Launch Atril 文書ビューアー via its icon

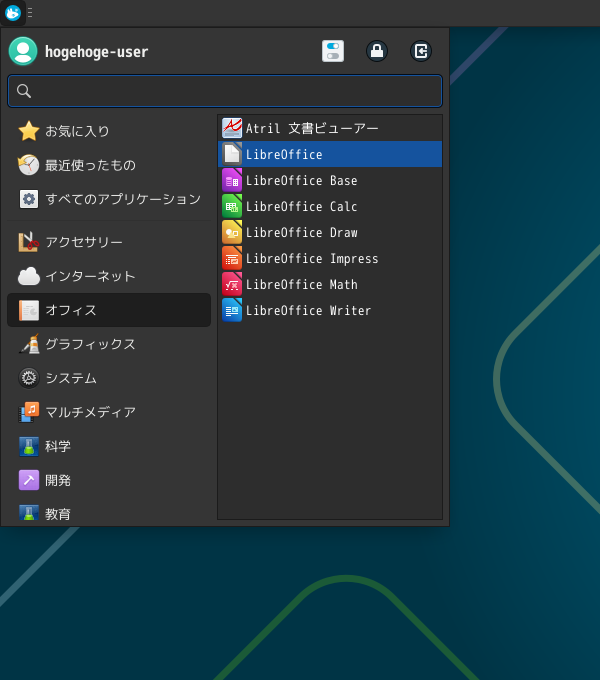pyautogui.click(x=232, y=128)
